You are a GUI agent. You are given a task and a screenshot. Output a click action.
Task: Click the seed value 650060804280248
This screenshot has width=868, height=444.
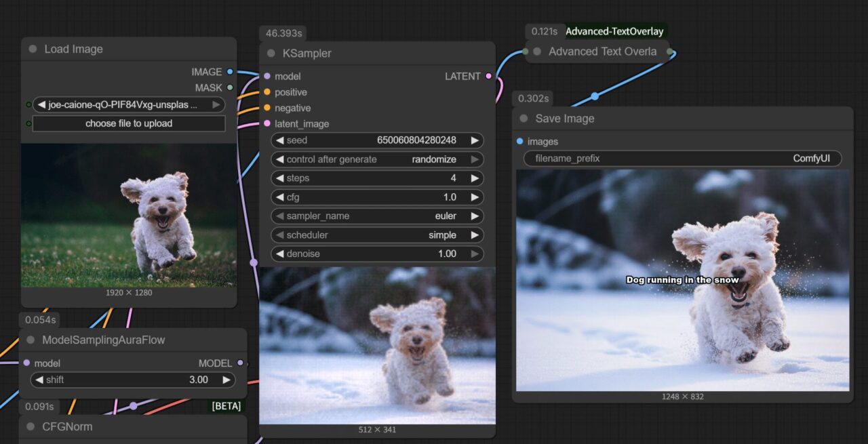[416, 140]
